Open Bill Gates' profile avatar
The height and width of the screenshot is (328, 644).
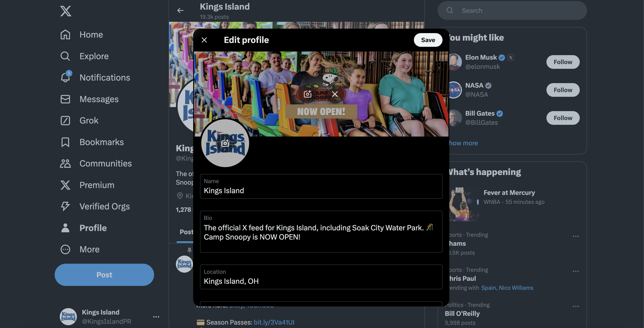(455, 118)
